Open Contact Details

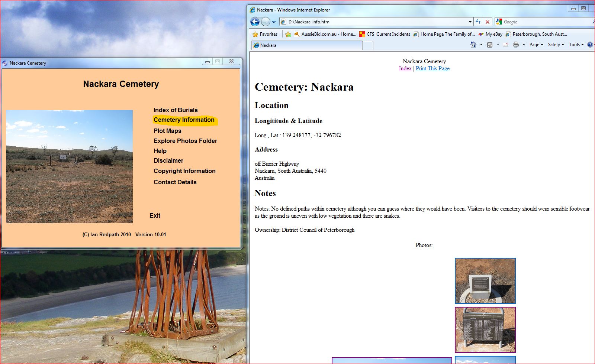coord(175,182)
